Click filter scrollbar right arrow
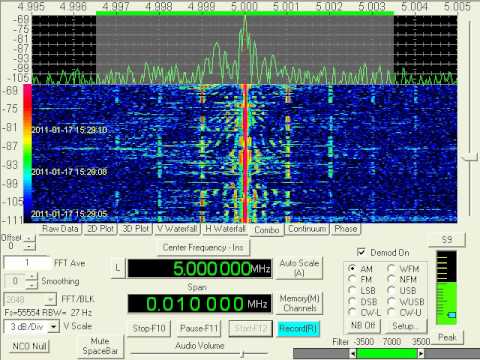 [421, 353]
